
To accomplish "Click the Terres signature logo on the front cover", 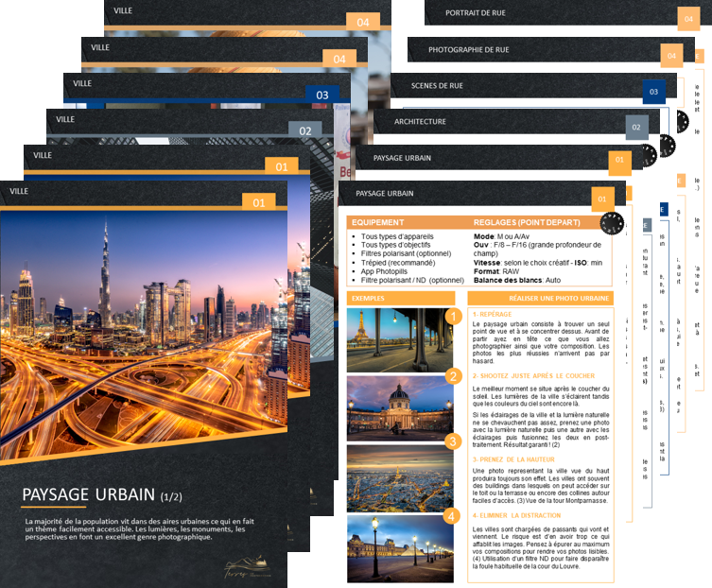I will pyautogui.click(x=247, y=567).
